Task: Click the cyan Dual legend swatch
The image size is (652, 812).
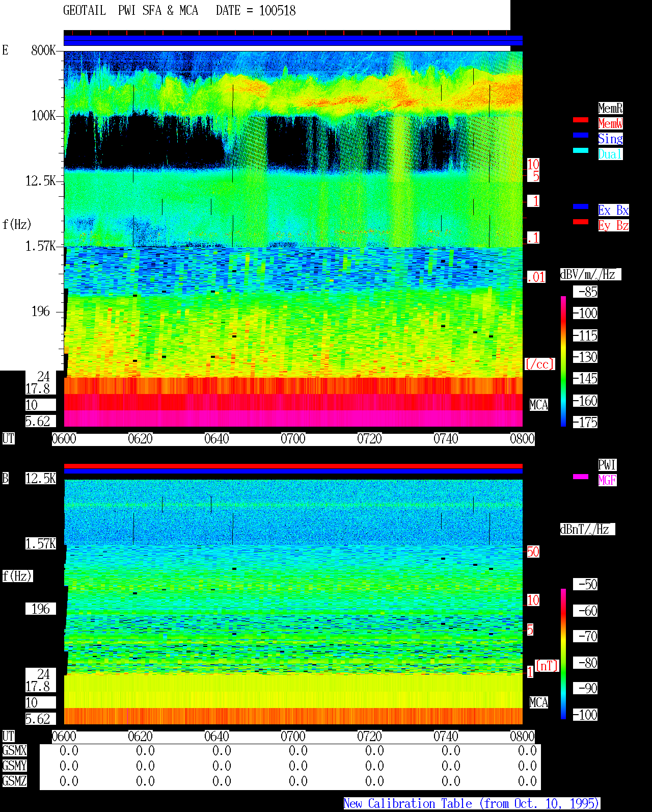Action: [x=581, y=150]
